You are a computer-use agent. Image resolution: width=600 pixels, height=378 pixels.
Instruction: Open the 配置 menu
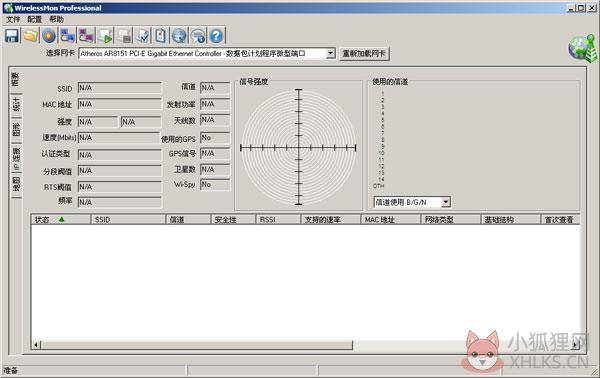(x=34, y=19)
